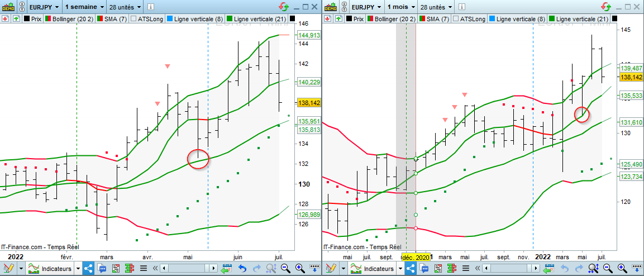Click the red-green refresh arrows in weekly chart

click(283, 7)
